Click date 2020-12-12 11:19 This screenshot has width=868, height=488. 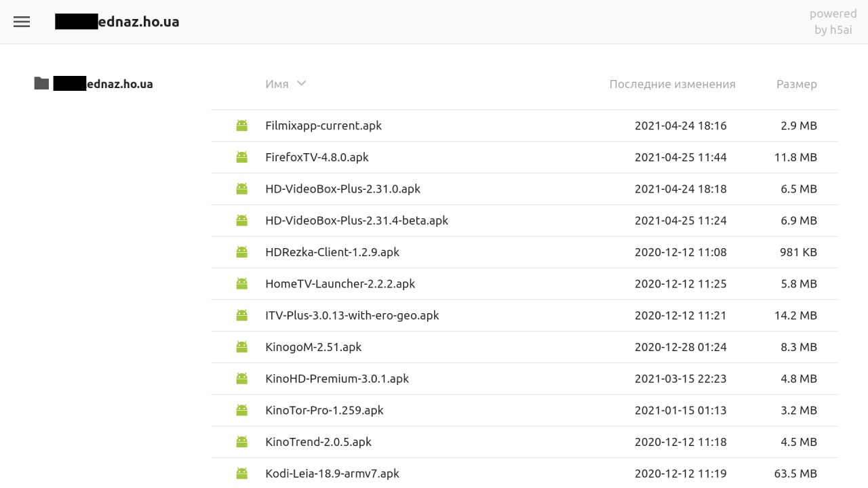[680, 473]
